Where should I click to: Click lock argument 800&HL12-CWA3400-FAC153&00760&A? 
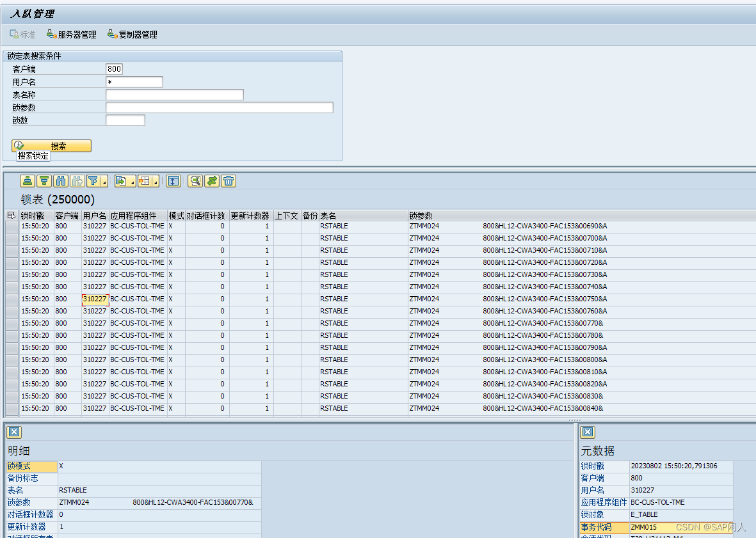click(x=545, y=311)
